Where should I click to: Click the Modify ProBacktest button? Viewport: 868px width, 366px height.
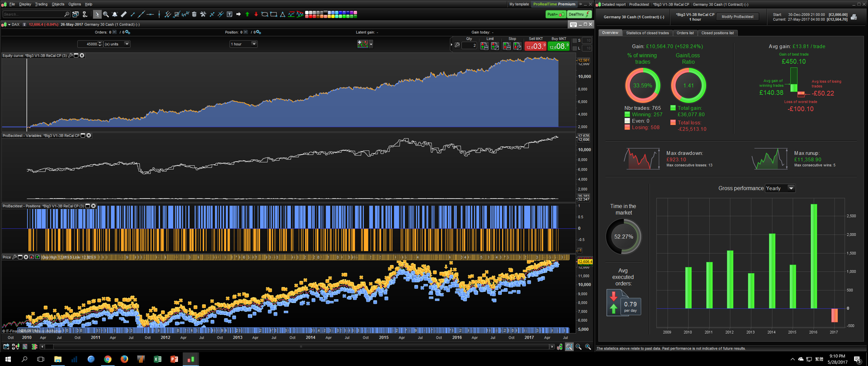737,17
